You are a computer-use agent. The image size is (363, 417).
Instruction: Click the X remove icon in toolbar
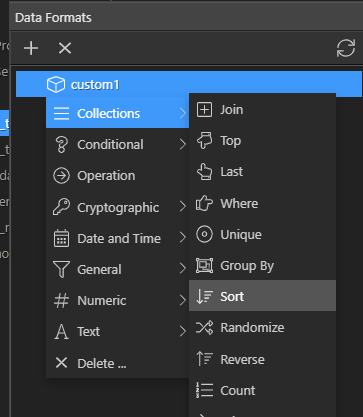point(65,48)
